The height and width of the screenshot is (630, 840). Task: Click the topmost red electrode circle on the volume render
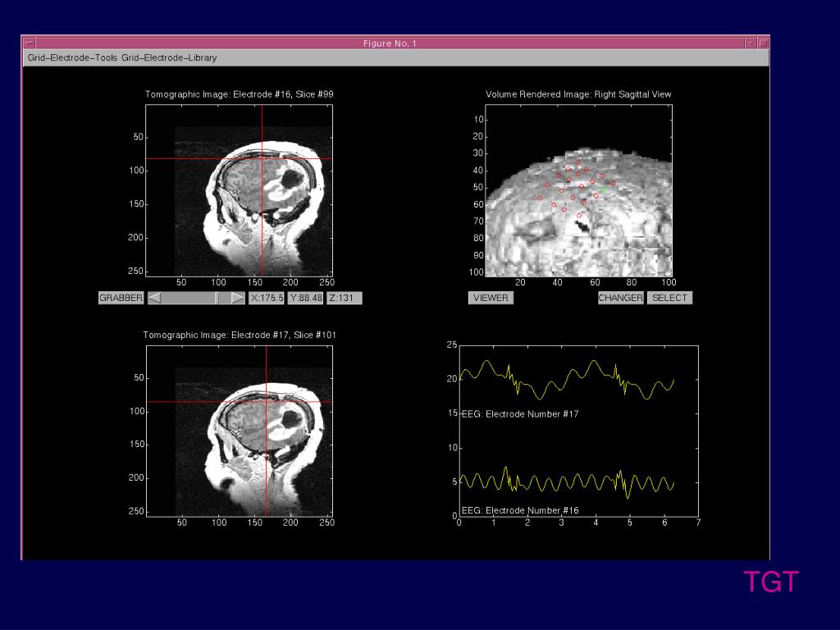tap(578, 162)
